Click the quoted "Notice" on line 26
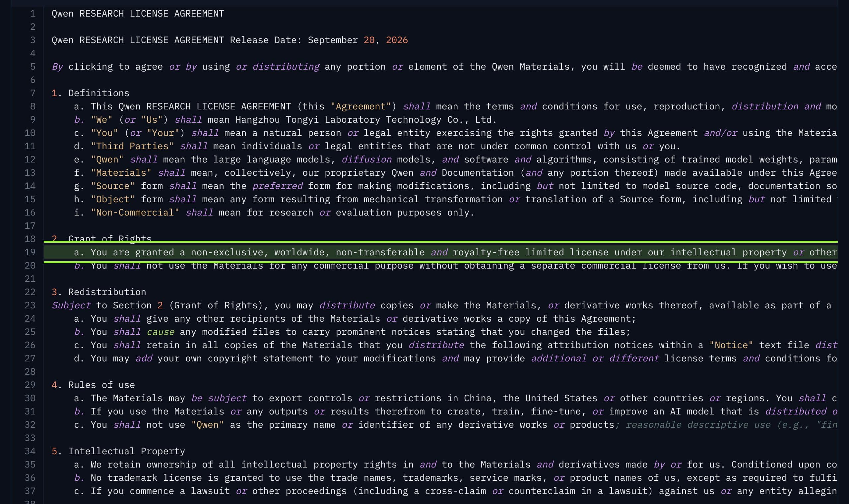Viewport: 849px width, 504px height. coord(731,345)
